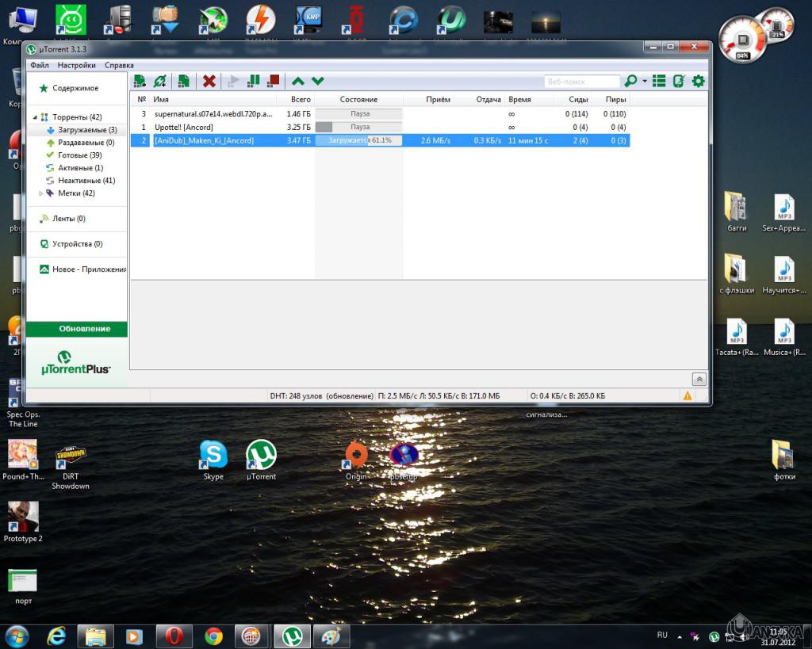Click the Add Torrent toolbar icon
Screen dimensions: 812x649
tap(140, 81)
